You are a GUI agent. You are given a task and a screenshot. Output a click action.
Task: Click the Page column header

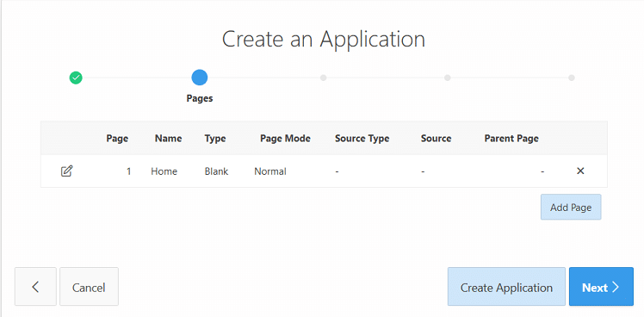(117, 139)
